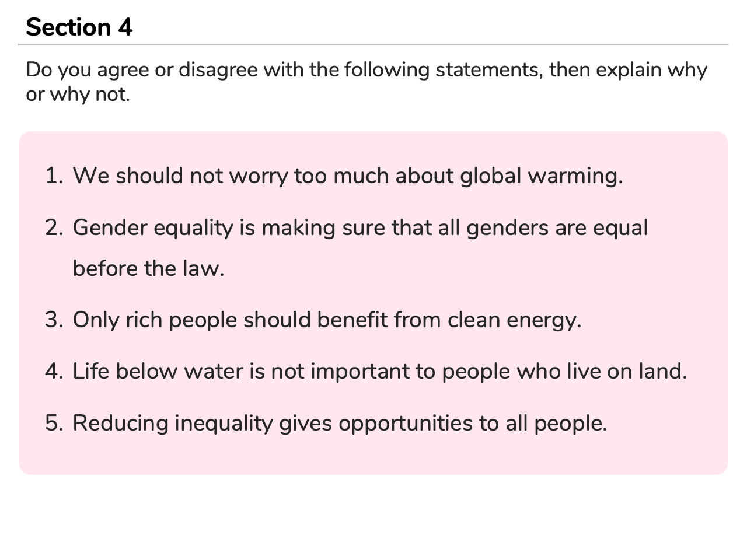
Task: Click list number "3."
Action: tap(54, 320)
